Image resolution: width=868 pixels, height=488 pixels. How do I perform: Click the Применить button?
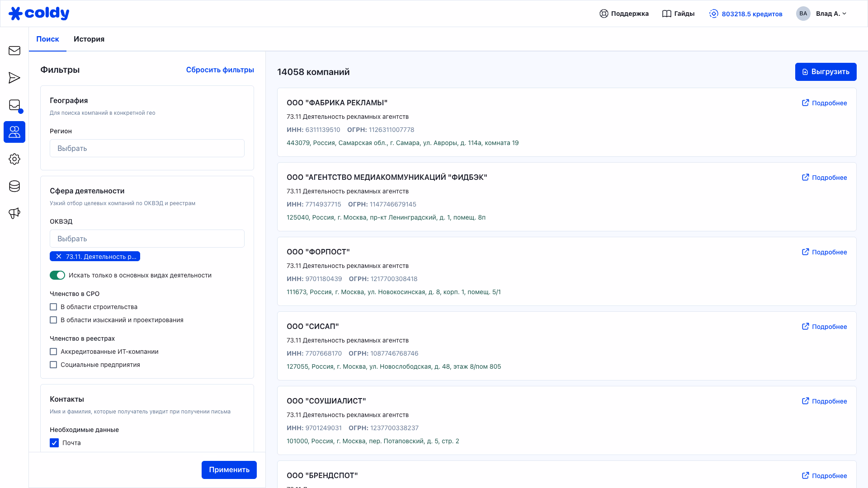point(229,469)
